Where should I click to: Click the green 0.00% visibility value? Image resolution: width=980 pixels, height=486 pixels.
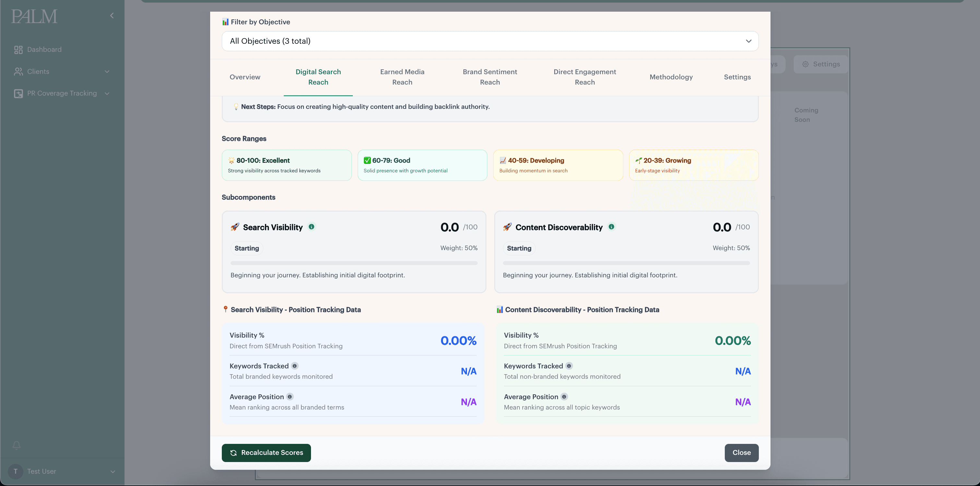point(733,341)
